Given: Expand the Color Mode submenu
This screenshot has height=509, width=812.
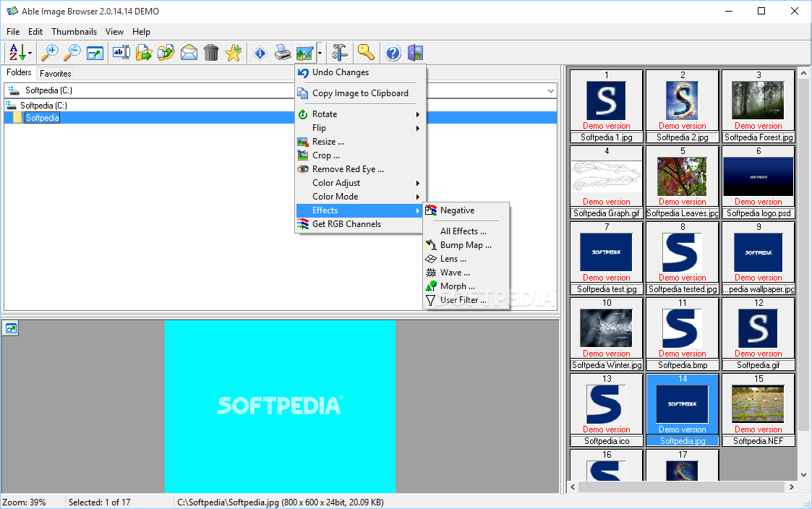Looking at the screenshot, I should 360,196.
